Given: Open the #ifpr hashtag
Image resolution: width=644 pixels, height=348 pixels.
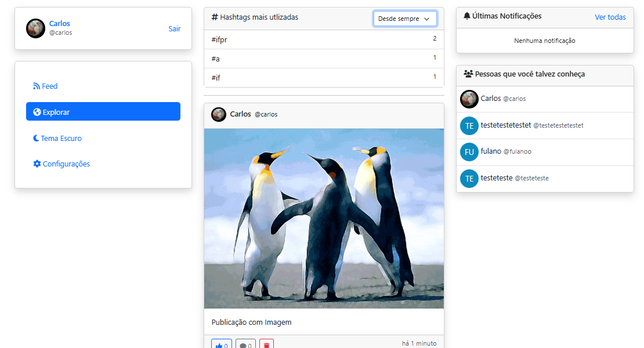Looking at the screenshot, I should pos(219,39).
